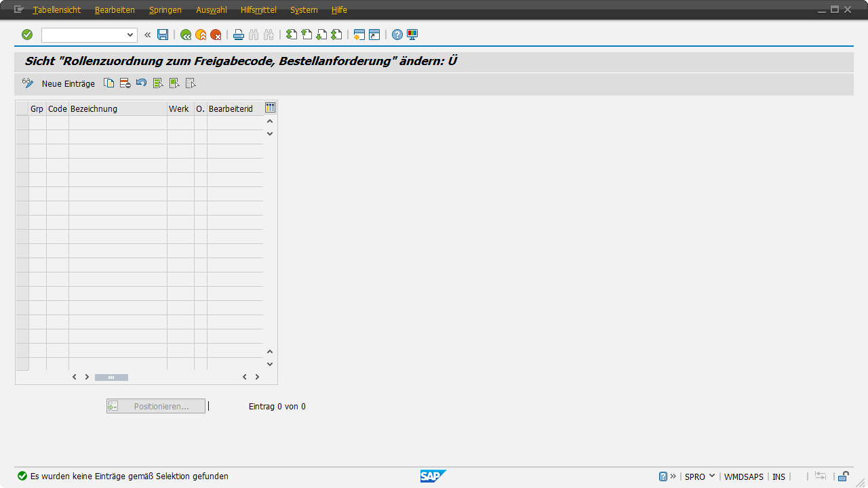Click the orange Exit icon

click(201, 35)
